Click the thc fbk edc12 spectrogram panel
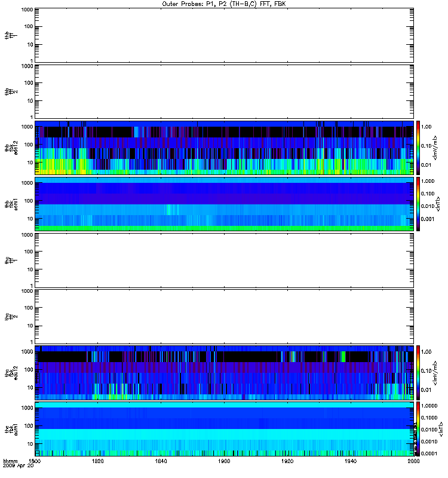The image size is (448, 478). click(x=224, y=372)
